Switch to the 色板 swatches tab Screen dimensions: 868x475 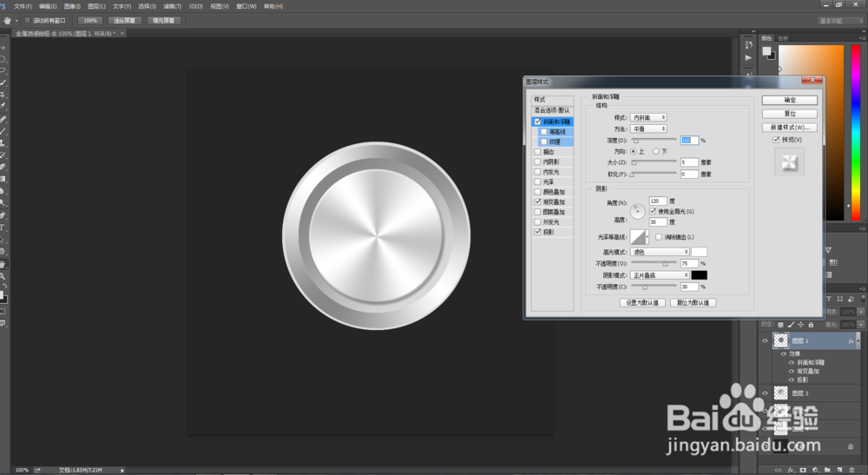pos(783,38)
